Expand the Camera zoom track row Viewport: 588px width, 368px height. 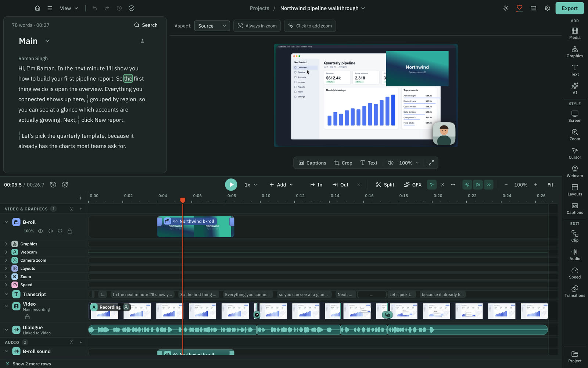pos(6,260)
